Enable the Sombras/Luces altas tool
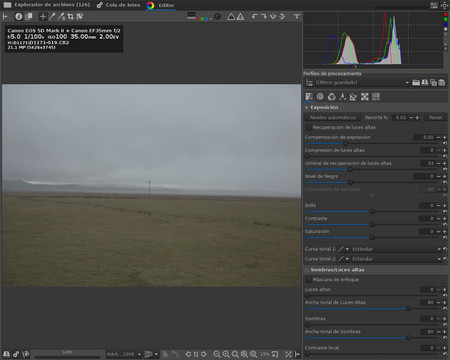The image size is (450, 360). (x=307, y=270)
